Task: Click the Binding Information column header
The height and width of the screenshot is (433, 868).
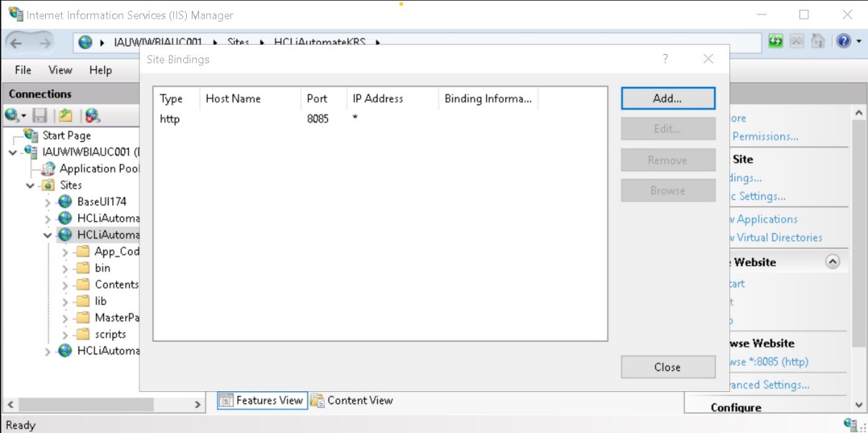Action: (488, 99)
